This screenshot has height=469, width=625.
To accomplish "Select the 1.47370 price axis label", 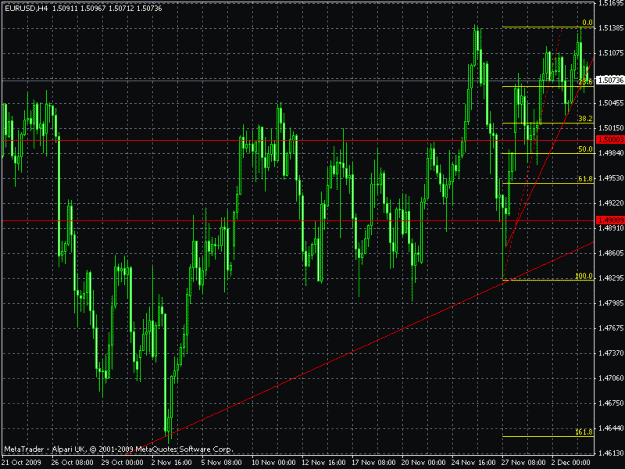I will pos(611,353).
